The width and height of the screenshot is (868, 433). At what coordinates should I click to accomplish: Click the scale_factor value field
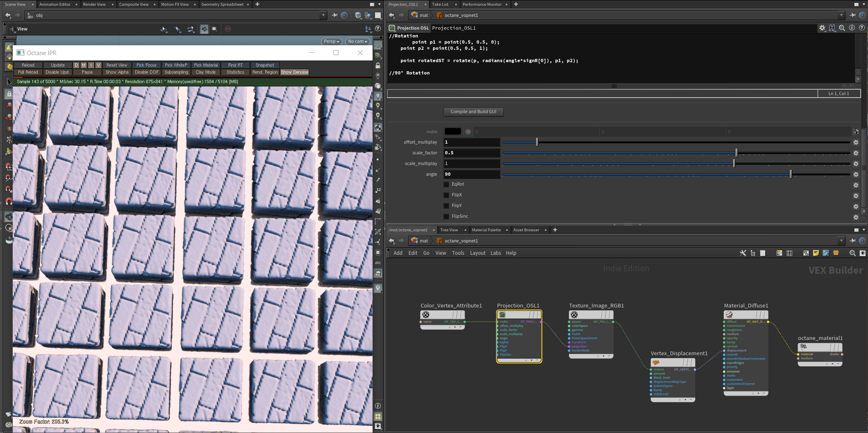[x=472, y=153]
